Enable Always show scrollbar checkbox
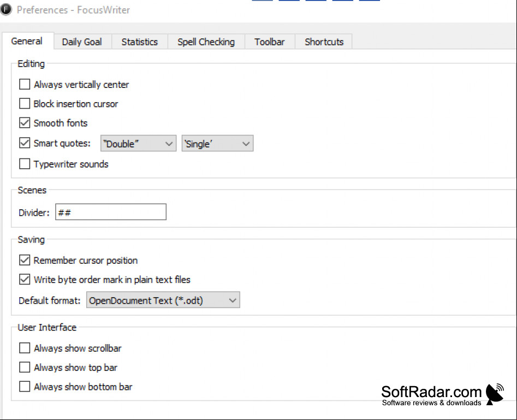Image resolution: width=517 pixels, height=420 pixels. [x=25, y=348]
